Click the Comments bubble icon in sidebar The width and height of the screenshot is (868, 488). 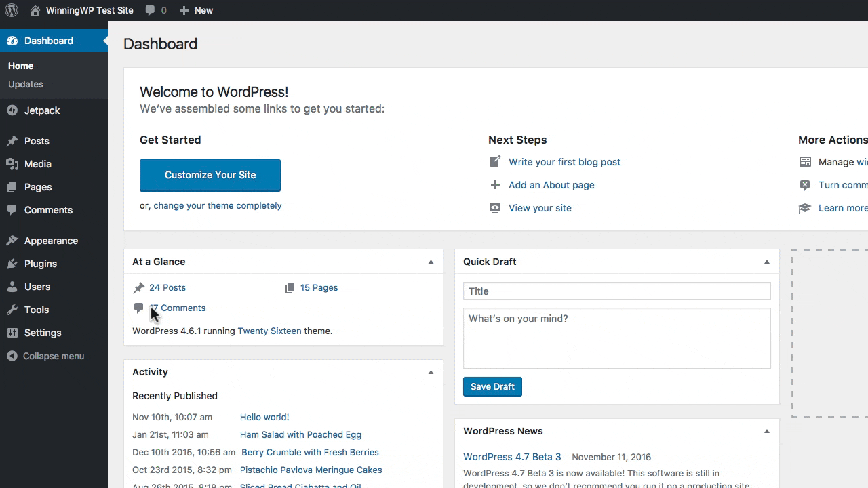pos(12,210)
